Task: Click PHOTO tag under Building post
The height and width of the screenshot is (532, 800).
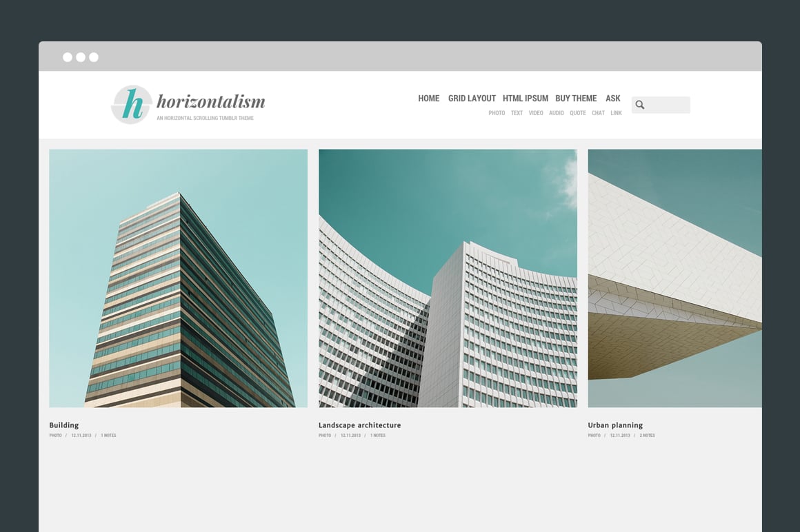Action: pos(56,436)
